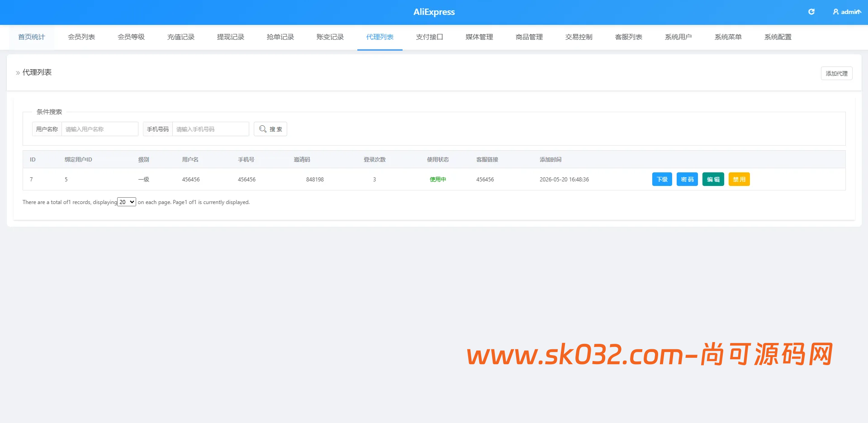Click the 添加代理 button
Image resolution: width=868 pixels, height=423 pixels.
click(836, 73)
